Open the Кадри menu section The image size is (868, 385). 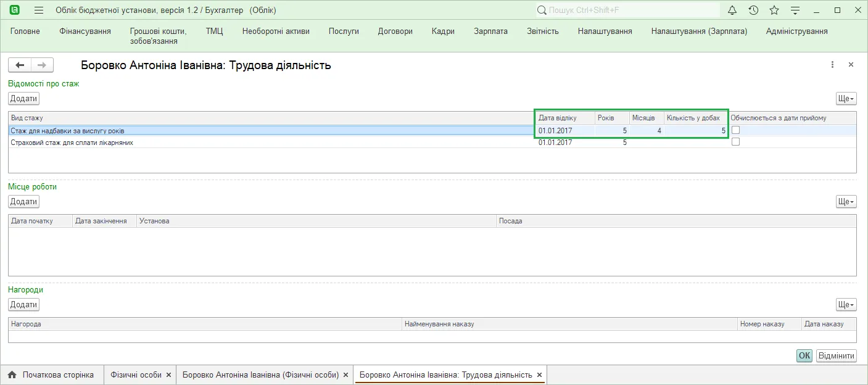pos(443,31)
